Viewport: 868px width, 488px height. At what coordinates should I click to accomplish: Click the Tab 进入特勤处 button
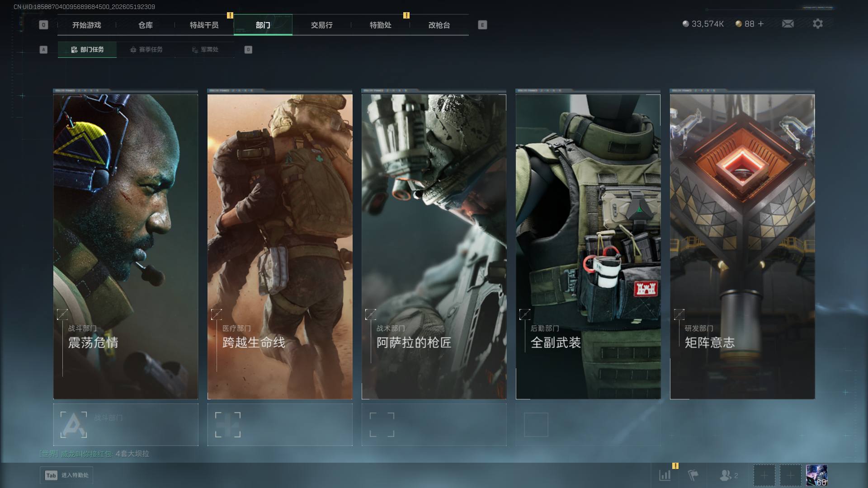click(66, 475)
